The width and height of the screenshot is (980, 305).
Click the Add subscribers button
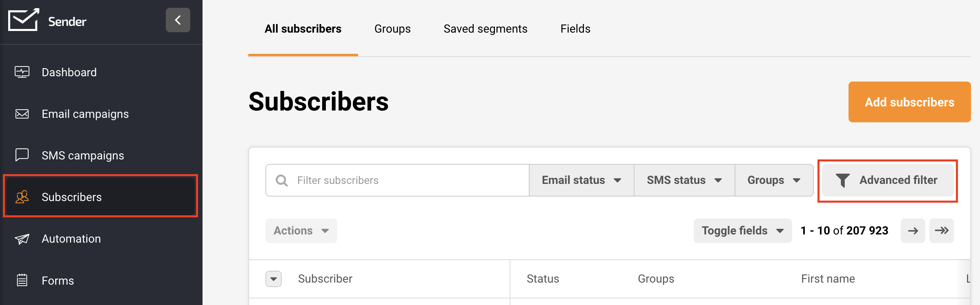pos(909,102)
